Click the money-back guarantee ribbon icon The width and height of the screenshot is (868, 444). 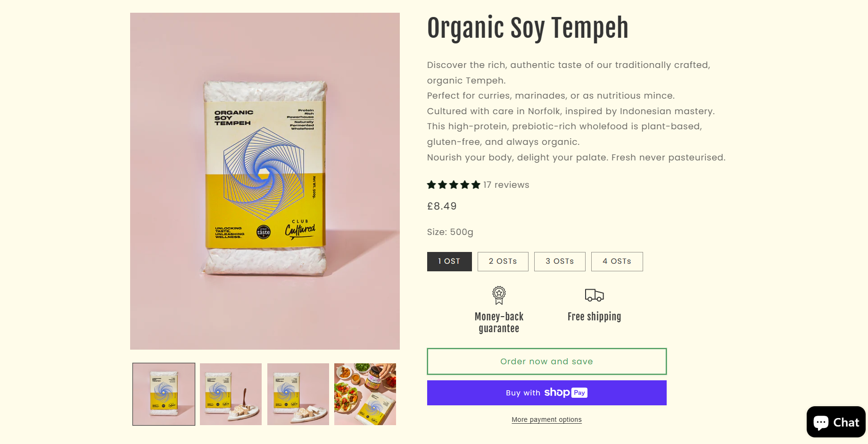(x=499, y=295)
